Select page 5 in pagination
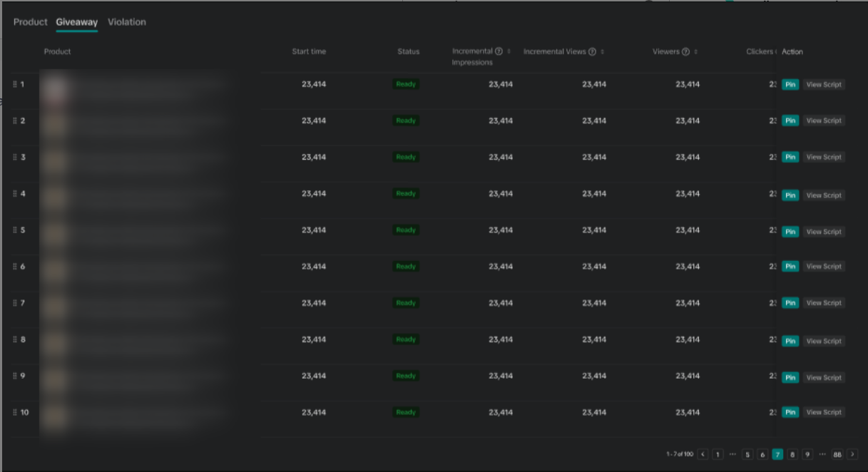This screenshot has height=472, width=868. (747, 454)
